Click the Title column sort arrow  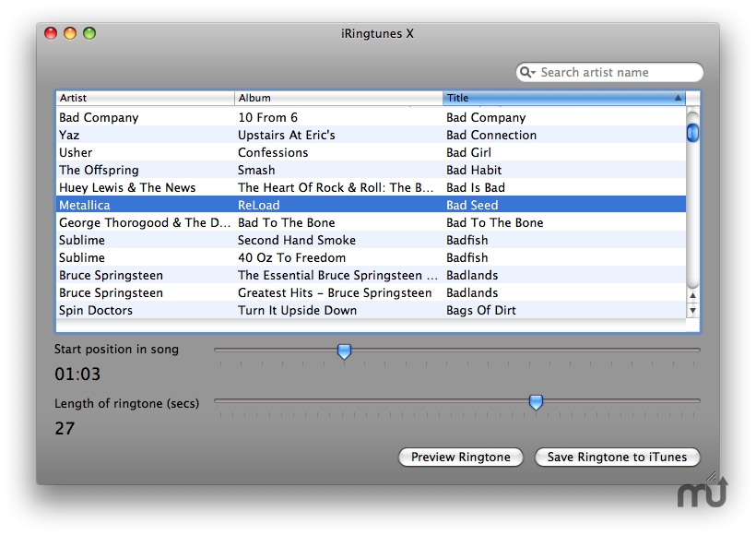(x=679, y=98)
